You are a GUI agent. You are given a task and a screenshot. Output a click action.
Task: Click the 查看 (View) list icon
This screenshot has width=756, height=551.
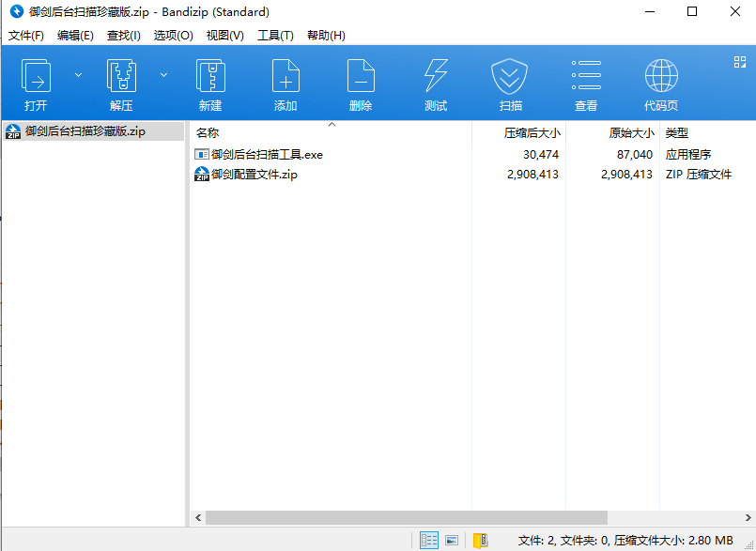(x=586, y=75)
